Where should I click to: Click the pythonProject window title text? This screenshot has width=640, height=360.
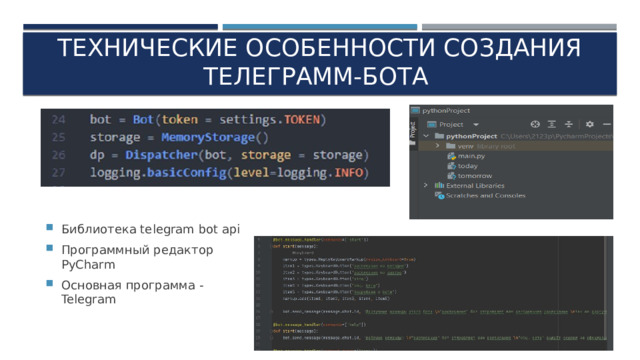point(446,111)
